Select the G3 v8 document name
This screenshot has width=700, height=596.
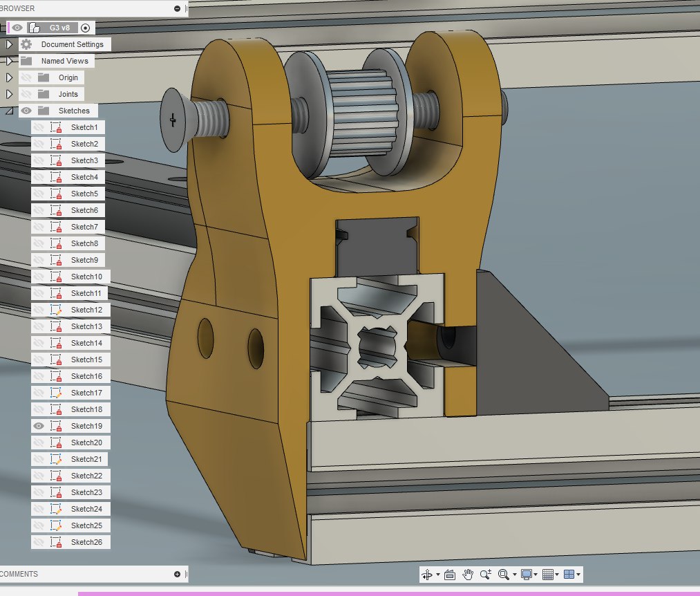tap(59, 28)
